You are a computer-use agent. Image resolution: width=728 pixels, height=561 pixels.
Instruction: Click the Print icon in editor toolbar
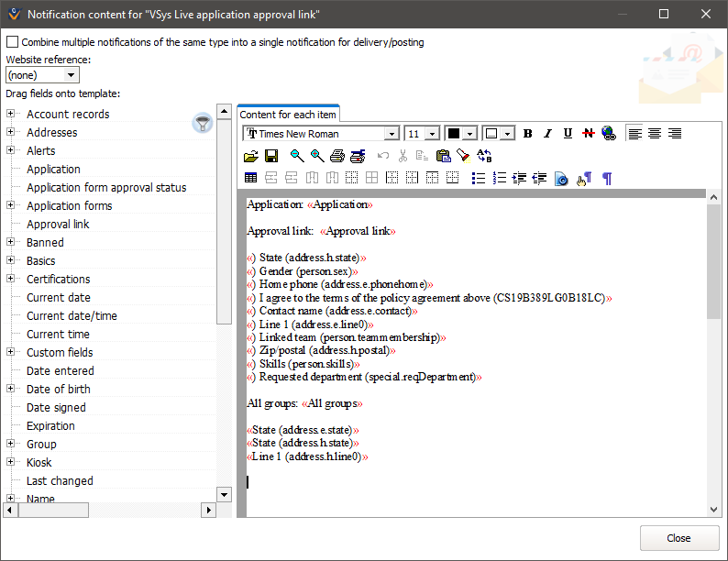[337, 157]
